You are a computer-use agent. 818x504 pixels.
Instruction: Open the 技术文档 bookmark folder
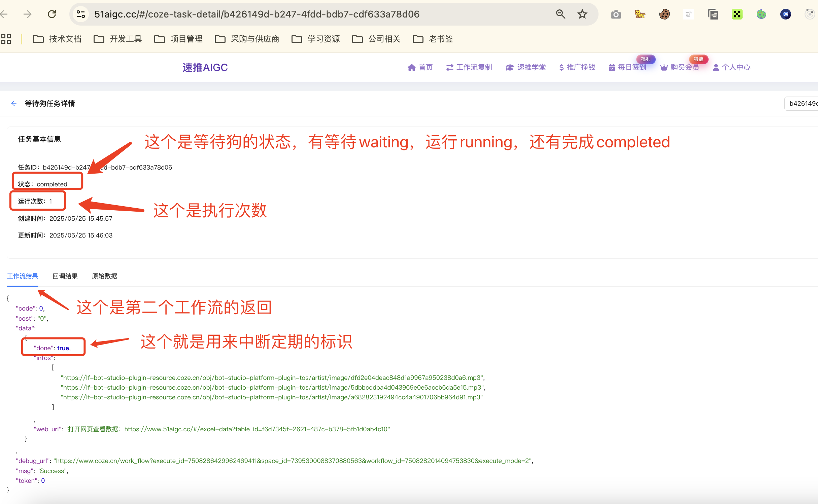(57, 39)
